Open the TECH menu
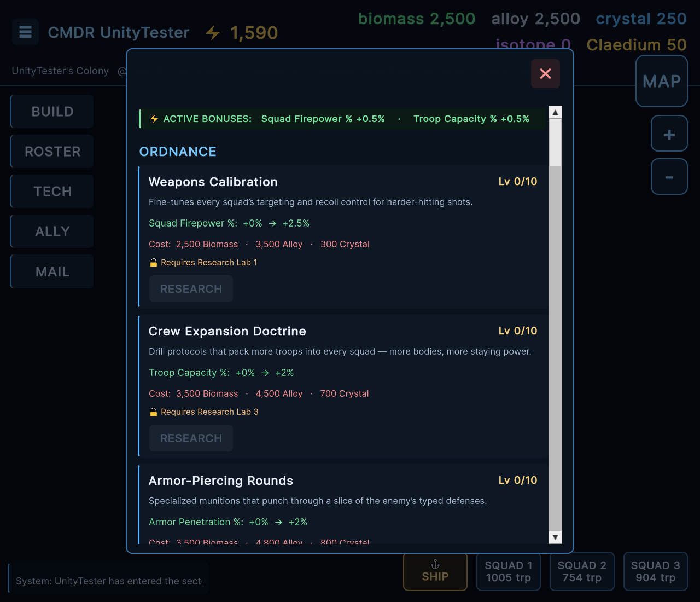 click(x=52, y=192)
